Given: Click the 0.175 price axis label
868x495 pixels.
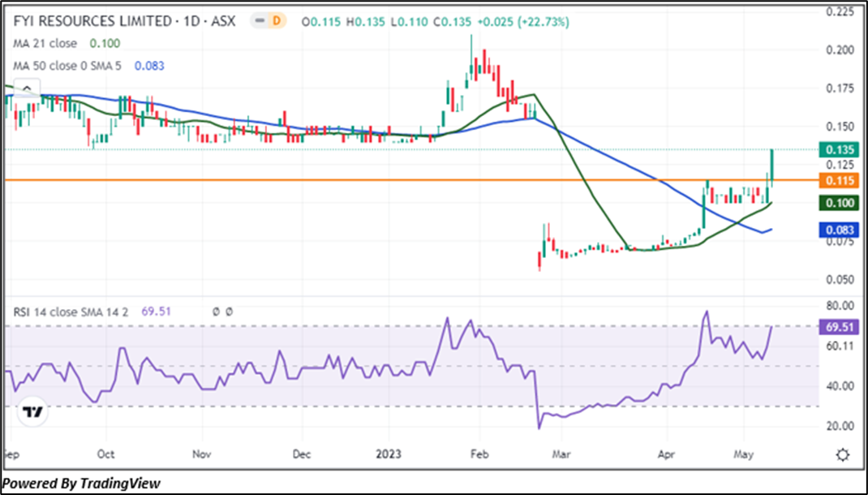Looking at the screenshot, I should [840, 88].
